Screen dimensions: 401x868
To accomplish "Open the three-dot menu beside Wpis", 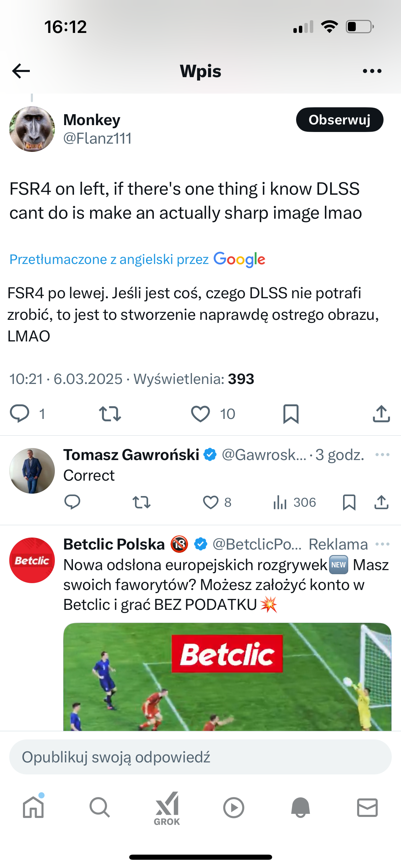I will click(372, 71).
